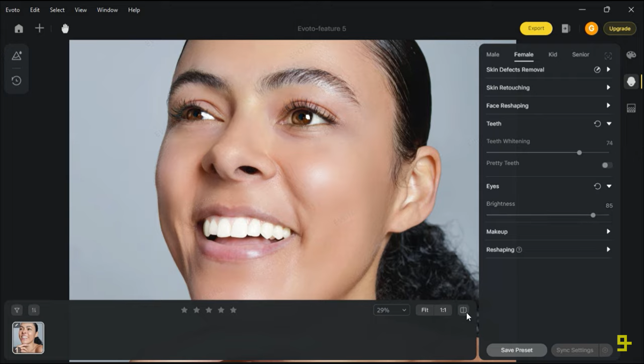This screenshot has width=644, height=364.
Task: Open the background editing panel icon
Action: click(x=631, y=108)
